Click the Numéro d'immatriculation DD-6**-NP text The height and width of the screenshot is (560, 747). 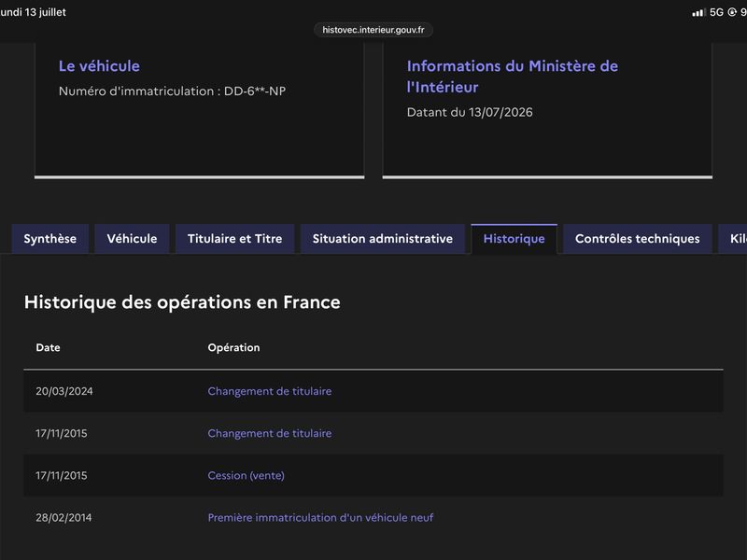[x=172, y=91]
